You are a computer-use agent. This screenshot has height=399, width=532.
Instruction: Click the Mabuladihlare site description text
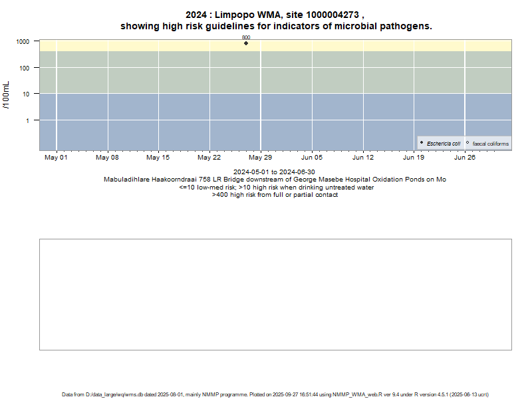tap(274, 180)
